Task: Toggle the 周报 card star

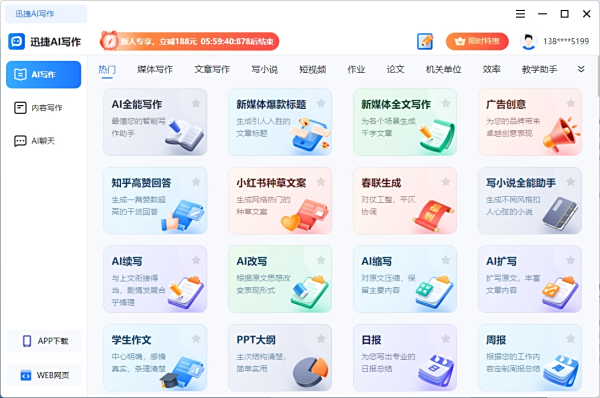Action: [571, 339]
